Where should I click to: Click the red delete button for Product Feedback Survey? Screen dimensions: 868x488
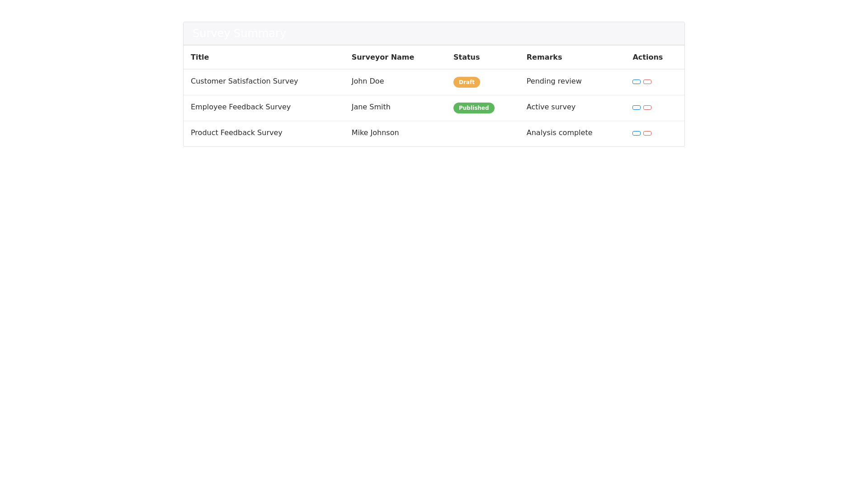(647, 133)
